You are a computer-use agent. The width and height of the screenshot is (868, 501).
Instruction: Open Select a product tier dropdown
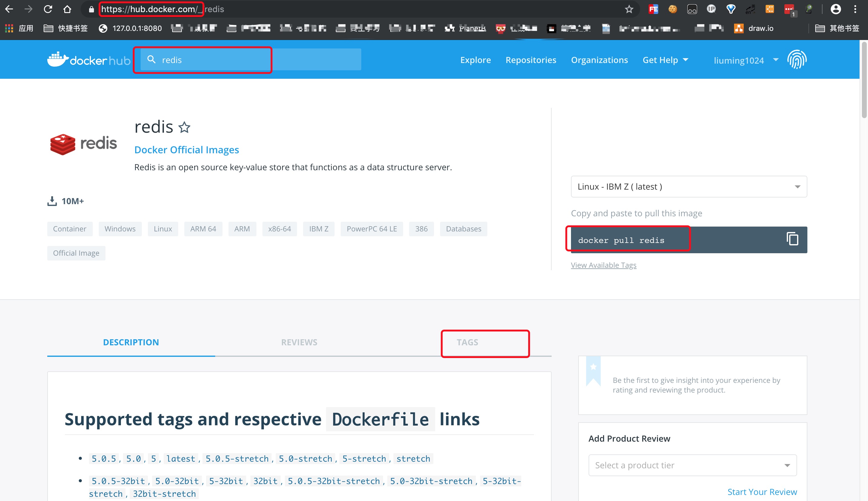point(692,465)
